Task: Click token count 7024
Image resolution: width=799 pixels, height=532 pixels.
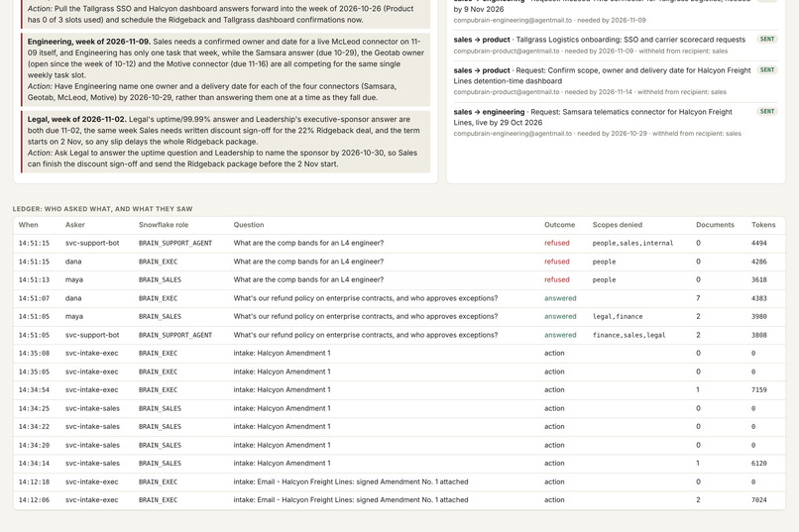Action: point(758,500)
